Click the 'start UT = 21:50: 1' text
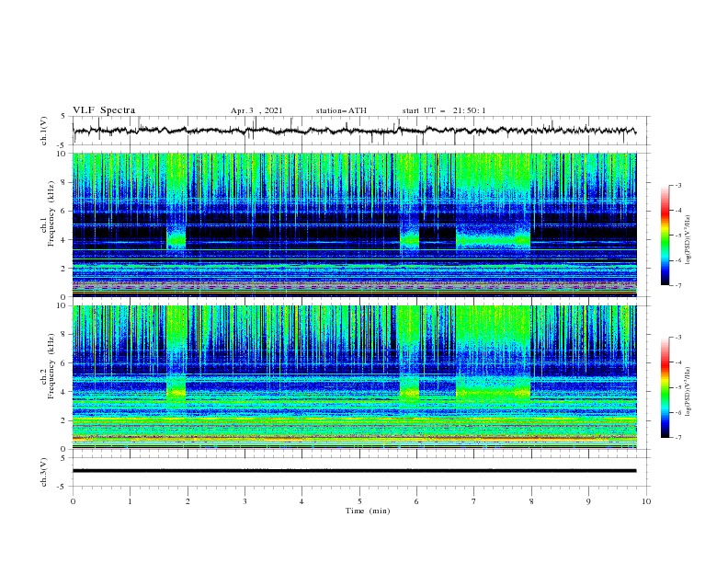 [444, 110]
